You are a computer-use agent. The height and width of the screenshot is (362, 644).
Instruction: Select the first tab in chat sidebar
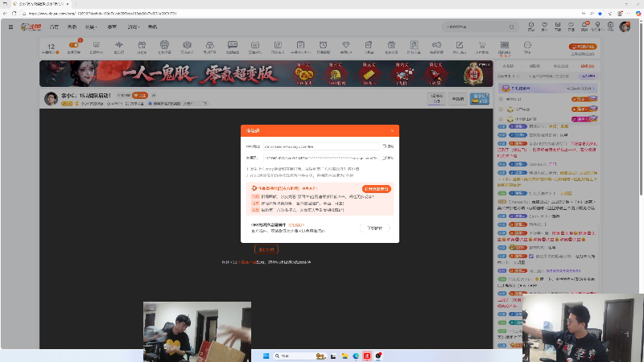click(x=508, y=66)
